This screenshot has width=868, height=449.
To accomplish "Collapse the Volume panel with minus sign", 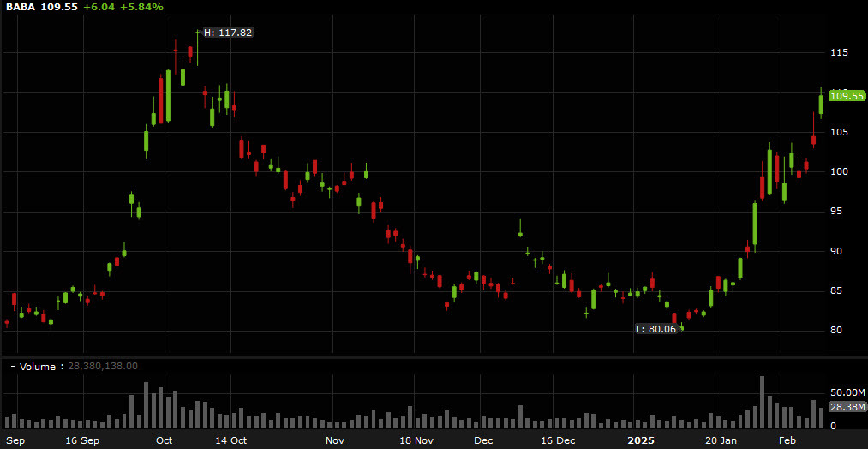I will pos(12,366).
